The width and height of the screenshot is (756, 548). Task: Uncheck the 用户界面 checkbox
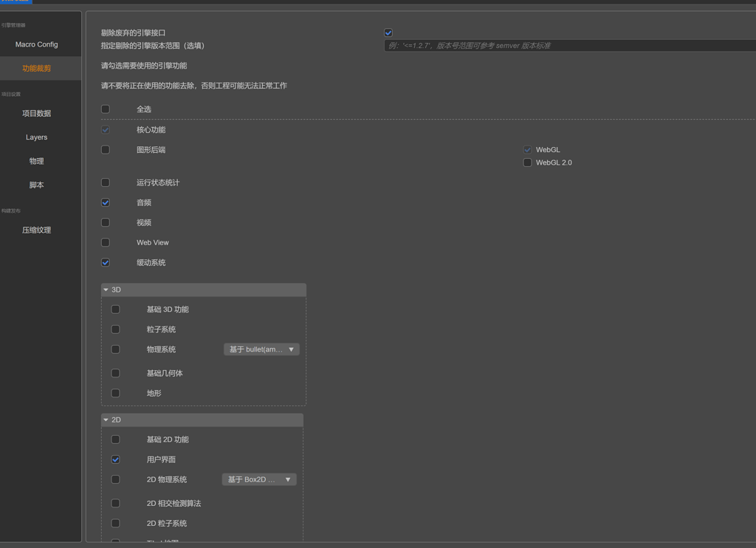coord(115,459)
